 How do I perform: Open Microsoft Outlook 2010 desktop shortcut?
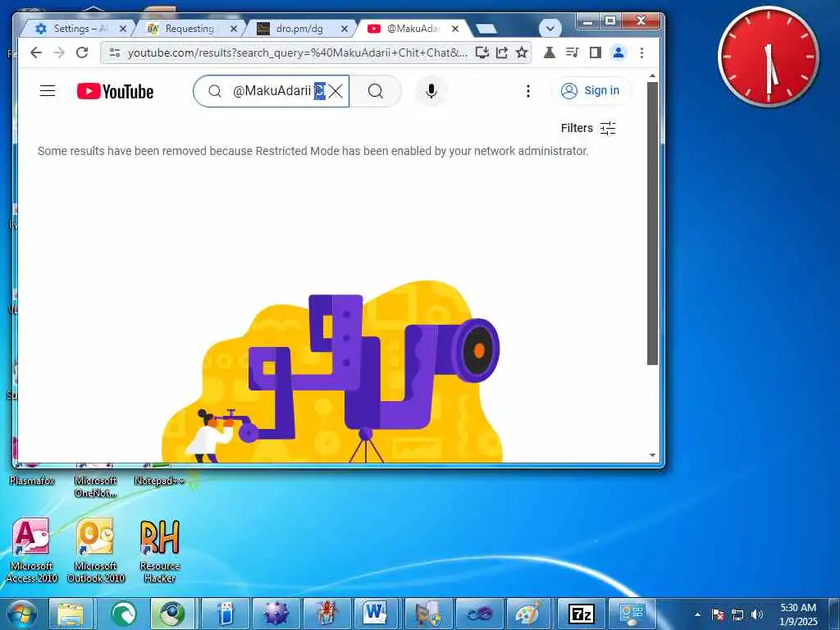click(x=96, y=550)
